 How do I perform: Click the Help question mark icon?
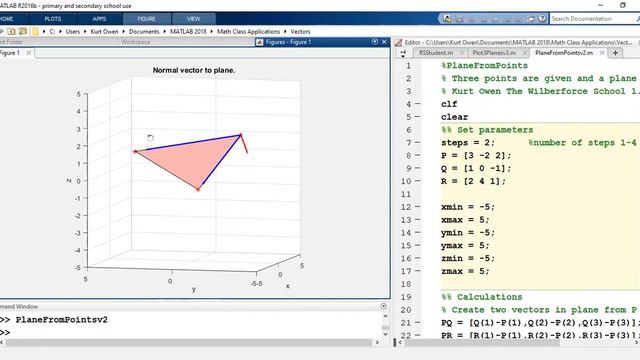point(542,19)
